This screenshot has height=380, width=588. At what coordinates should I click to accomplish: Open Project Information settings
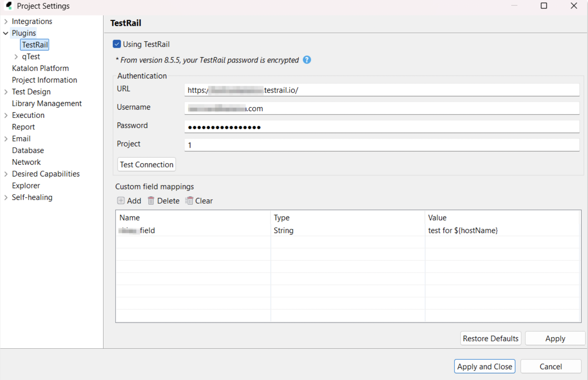pyautogui.click(x=44, y=80)
